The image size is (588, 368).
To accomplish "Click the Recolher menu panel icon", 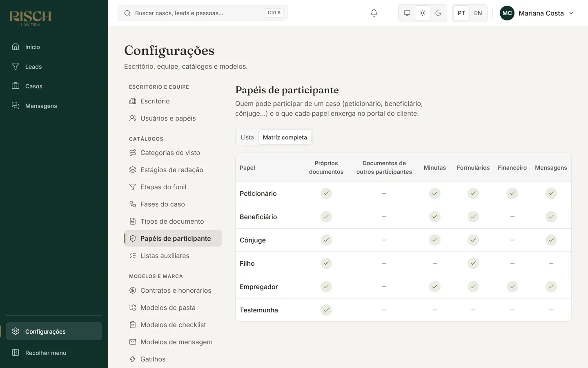I will [16, 352].
